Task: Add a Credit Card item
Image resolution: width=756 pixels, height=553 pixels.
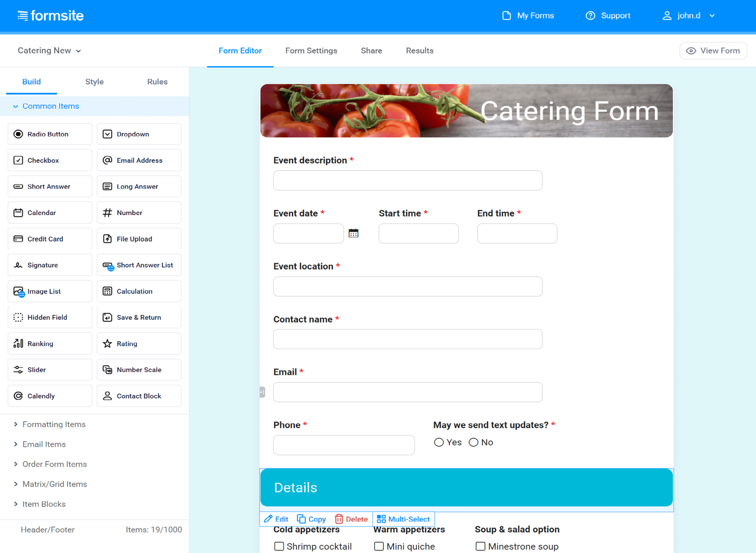Action: click(50, 239)
